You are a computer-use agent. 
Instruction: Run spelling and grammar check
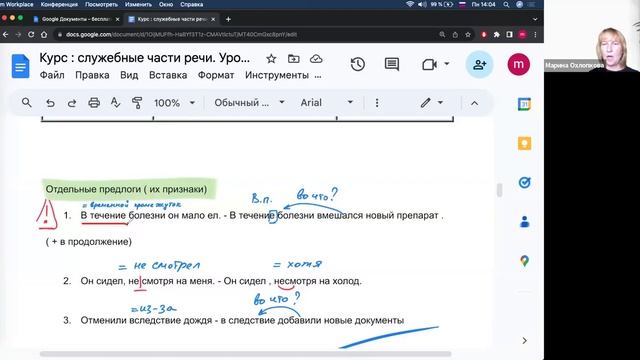click(x=116, y=103)
